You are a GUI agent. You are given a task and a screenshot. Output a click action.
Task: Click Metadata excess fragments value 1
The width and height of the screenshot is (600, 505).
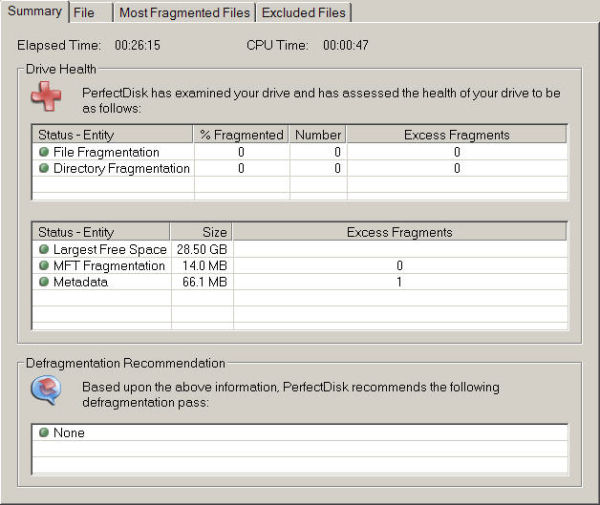[x=399, y=282]
